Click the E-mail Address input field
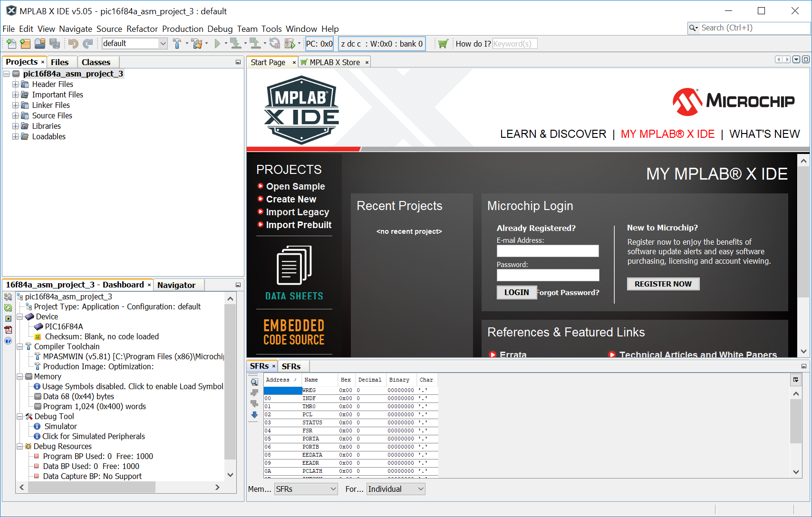812x517 pixels. [548, 251]
